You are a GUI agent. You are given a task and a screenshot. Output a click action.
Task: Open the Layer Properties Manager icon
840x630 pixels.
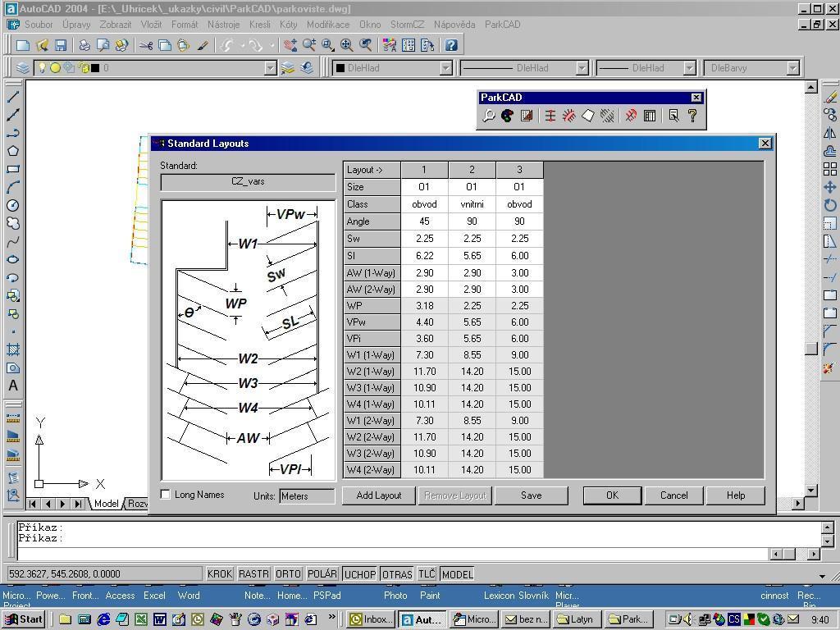tap(22, 68)
